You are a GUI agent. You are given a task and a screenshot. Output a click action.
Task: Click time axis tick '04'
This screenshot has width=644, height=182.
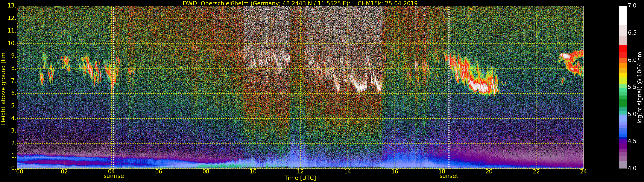[x=111, y=171]
